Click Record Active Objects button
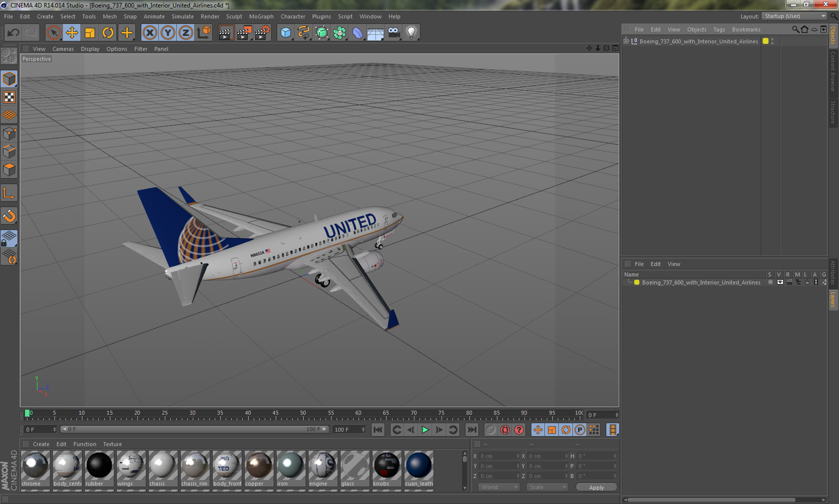 (491, 430)
